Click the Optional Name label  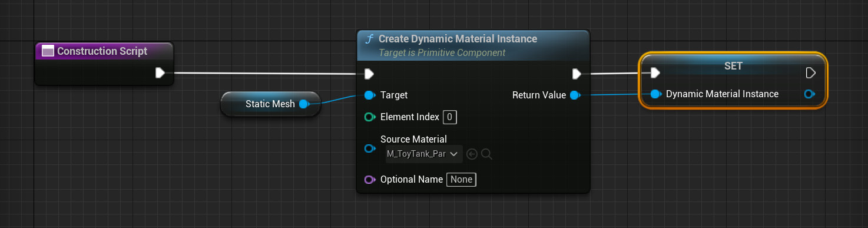(412, 179)
